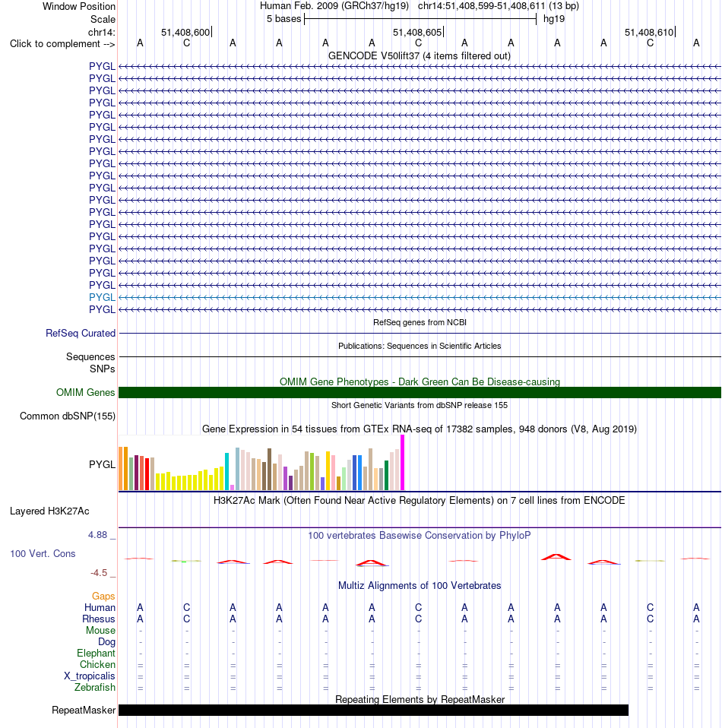
Task: Open the GTEx Gene Expression track title
Action: 420,429
